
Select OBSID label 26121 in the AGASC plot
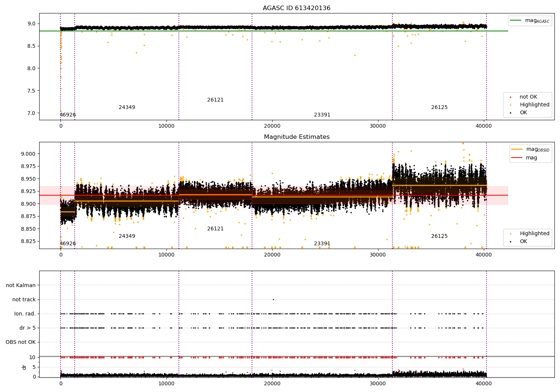(215, 100)
